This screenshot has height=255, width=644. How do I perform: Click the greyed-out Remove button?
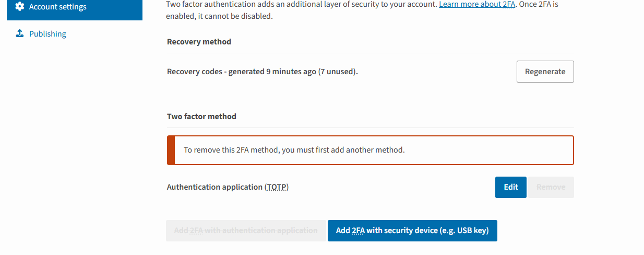click(551, 187)
